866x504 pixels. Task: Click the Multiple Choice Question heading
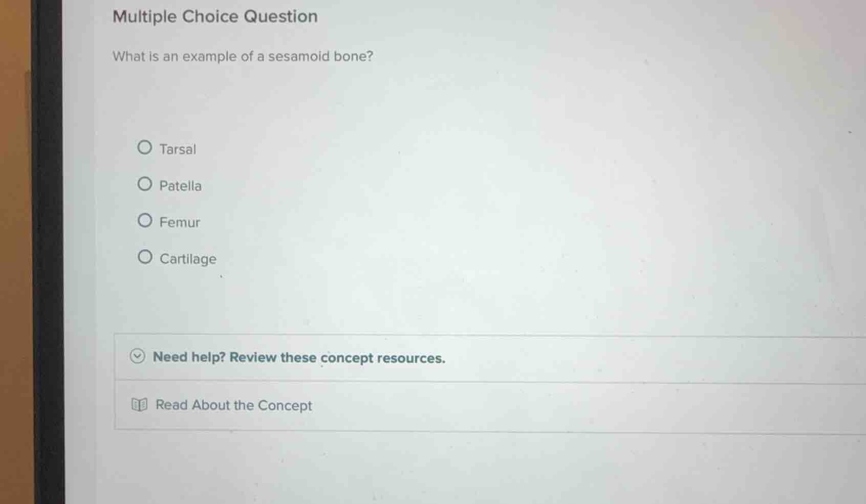[215, 16]
